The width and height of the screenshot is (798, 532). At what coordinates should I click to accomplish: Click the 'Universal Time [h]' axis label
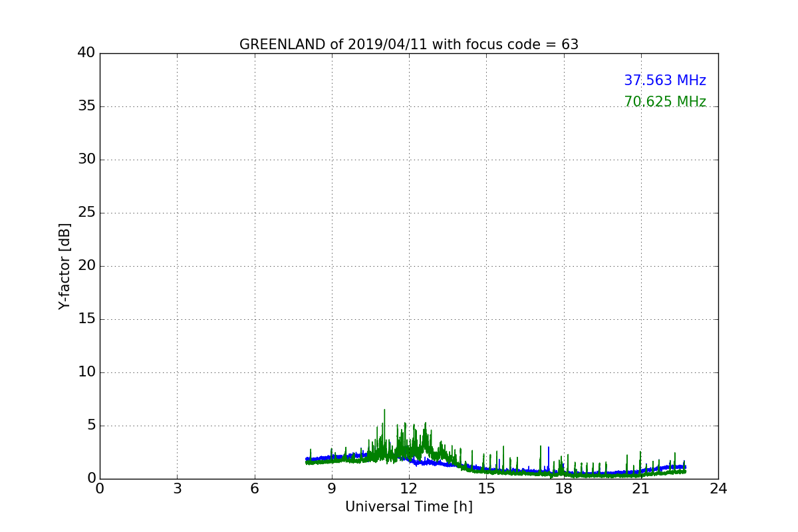coord(409,507)
